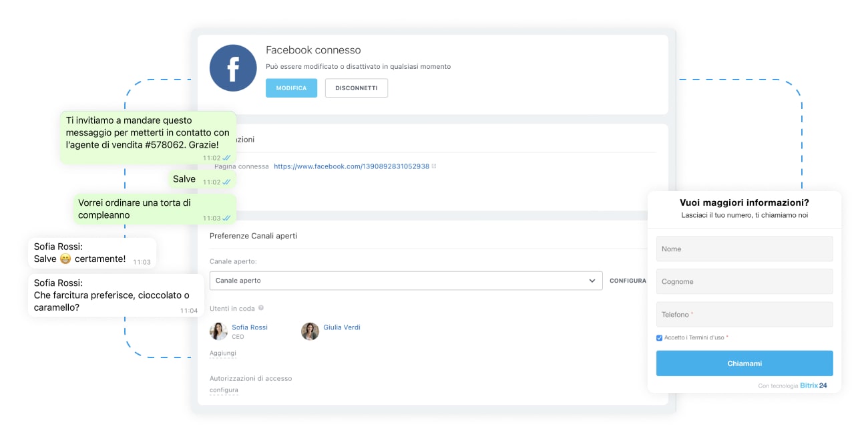Image resolution: width=868 pixels, height=441 pixels.
Task: Click CONFIGURA next to the channel dropdown
Action: (628, 281)
